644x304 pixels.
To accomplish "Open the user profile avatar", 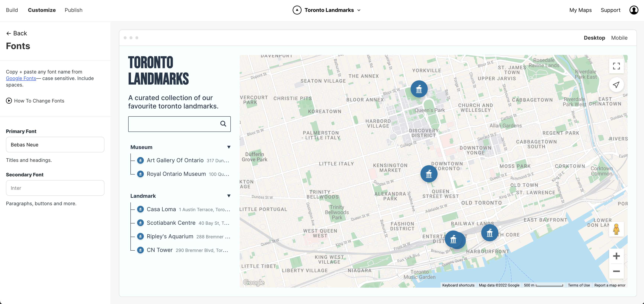I will click(634, 10).
